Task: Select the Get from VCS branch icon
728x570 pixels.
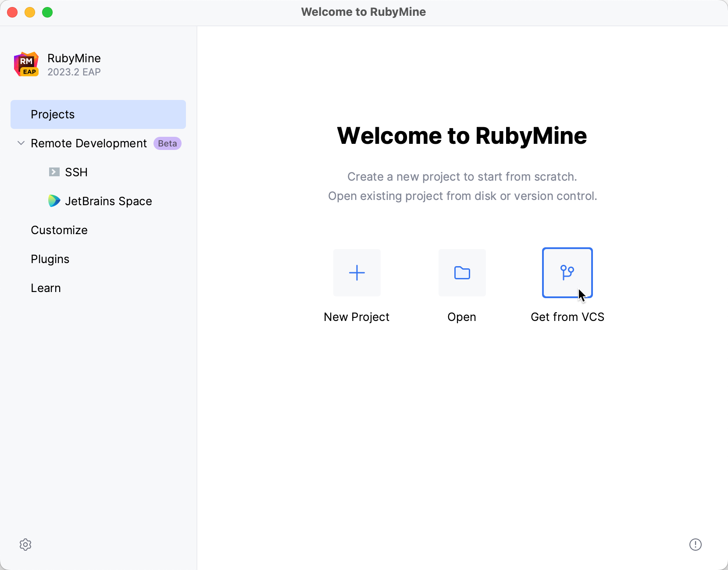Action: (567, 271)
